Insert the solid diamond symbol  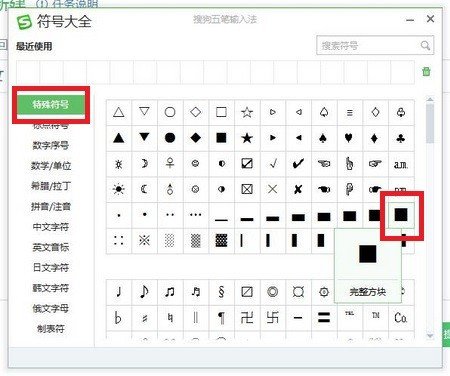(x=196, y=138)
